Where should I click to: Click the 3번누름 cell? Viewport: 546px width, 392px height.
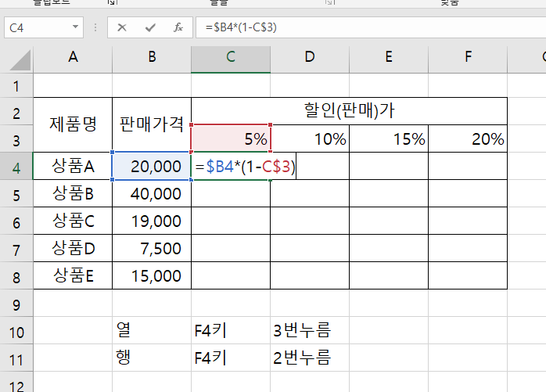point(310,330)
